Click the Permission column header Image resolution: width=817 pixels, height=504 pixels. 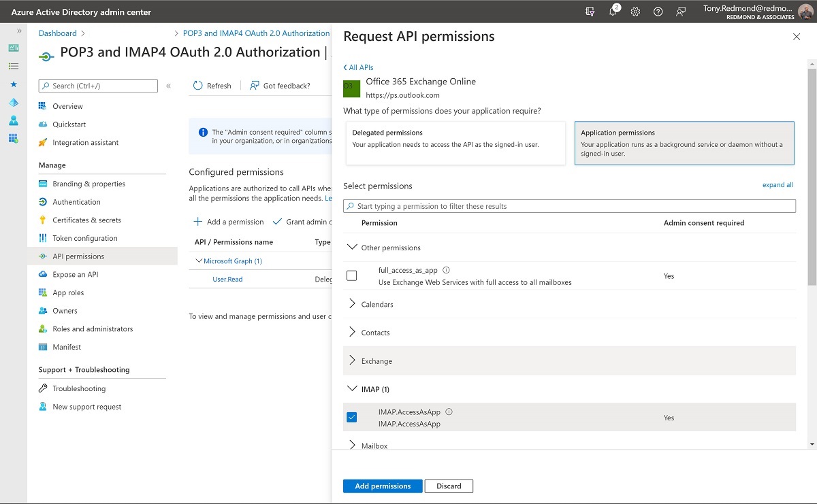tap(379, 223)
